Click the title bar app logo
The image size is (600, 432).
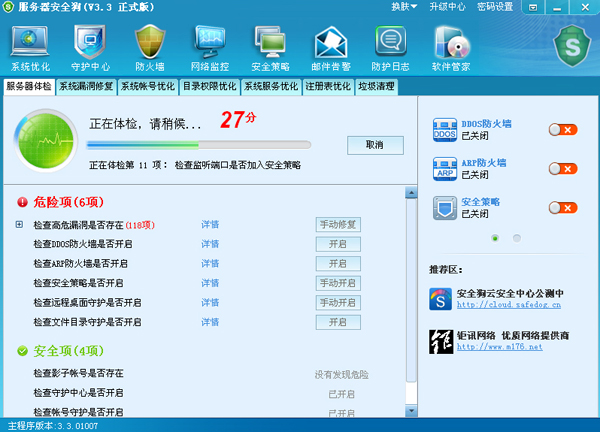click(x=8, y=7)
